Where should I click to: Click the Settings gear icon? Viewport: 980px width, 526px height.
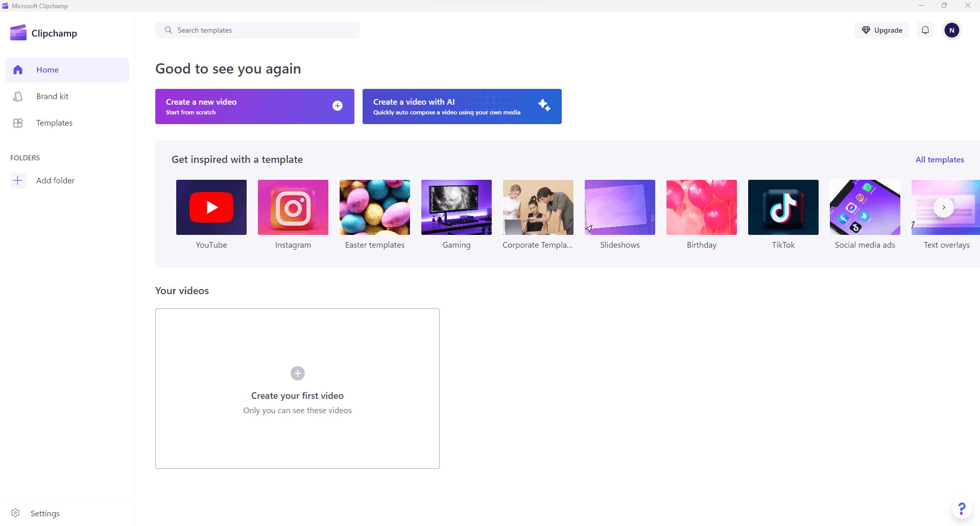pos(15,513)
